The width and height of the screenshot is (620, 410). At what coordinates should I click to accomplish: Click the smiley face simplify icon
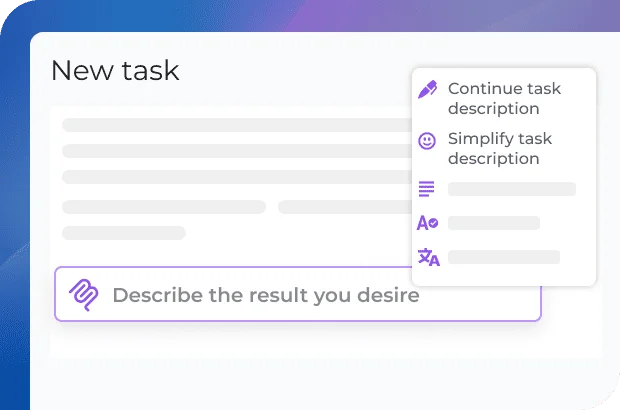tap(427, 141)
